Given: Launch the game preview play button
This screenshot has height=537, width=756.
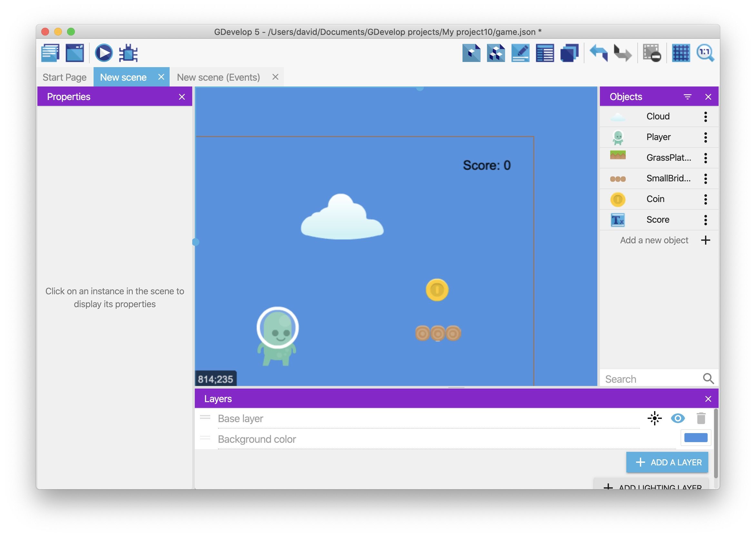Looking at the screenshot, I should (x=104, y=53).
